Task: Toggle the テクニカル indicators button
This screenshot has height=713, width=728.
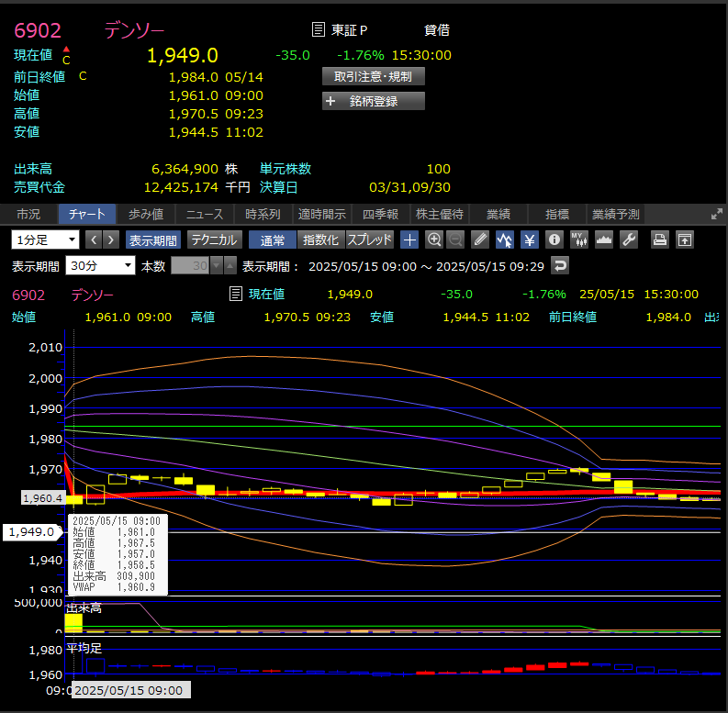Action: [x=215, y=240]
